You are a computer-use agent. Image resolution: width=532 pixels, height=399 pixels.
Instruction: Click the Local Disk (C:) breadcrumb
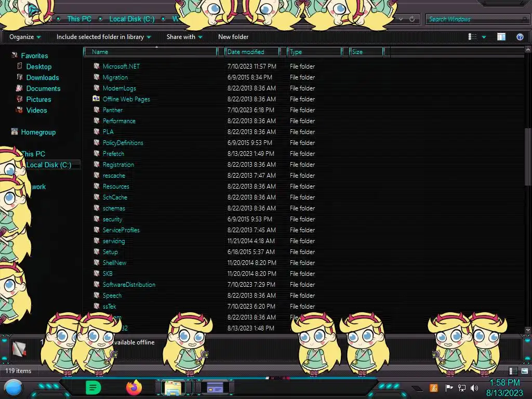(x=131, y=19)
